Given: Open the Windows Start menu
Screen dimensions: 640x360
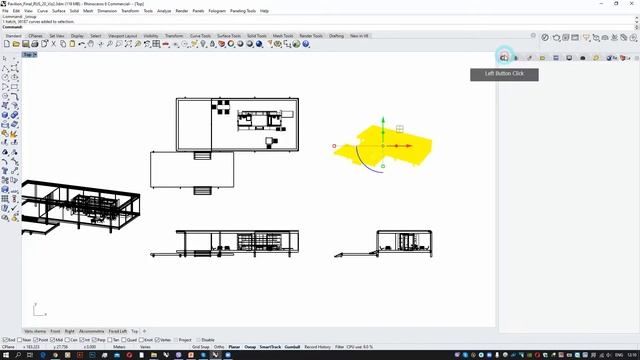Looking at the screenshot, I should click(x=5, y=356).
